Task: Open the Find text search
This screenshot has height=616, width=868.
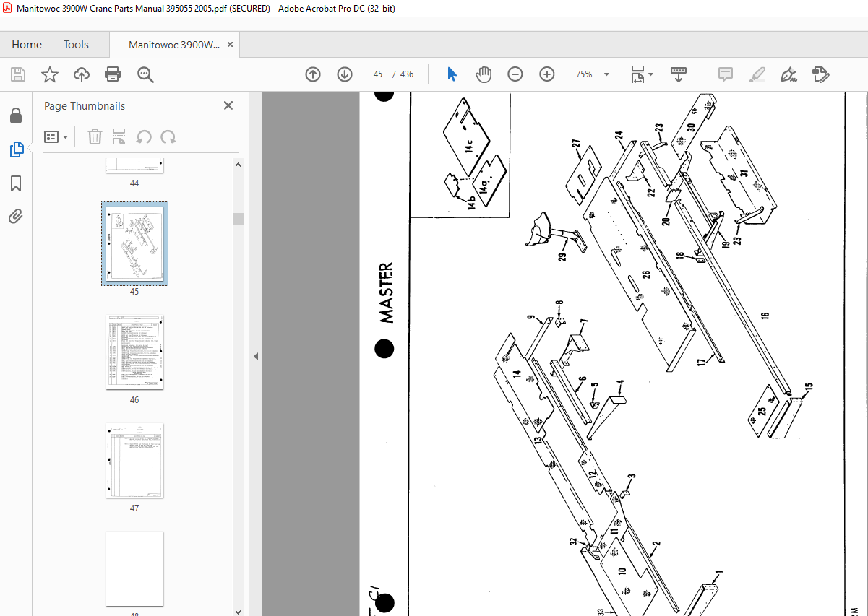Action: tap(145, 74)
